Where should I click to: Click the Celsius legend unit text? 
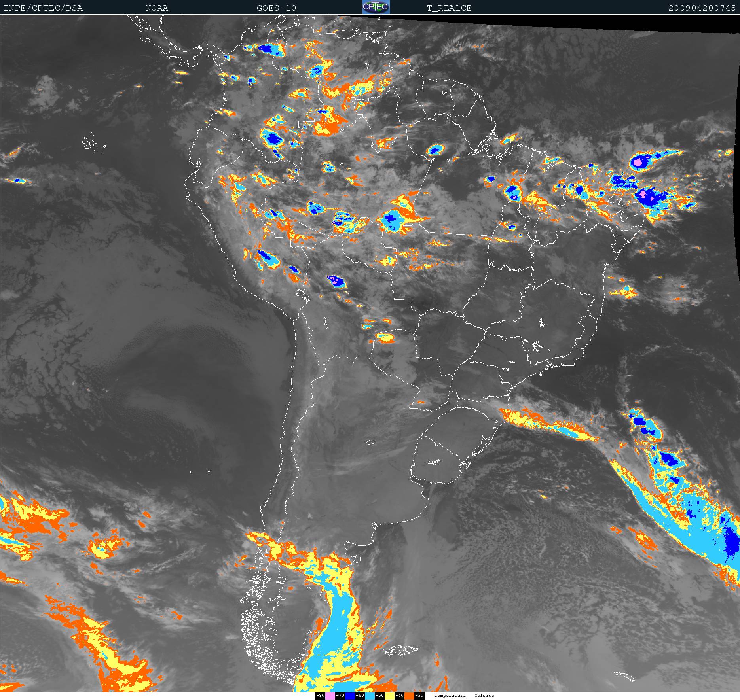pyautogui.click(x=484, y=696)
